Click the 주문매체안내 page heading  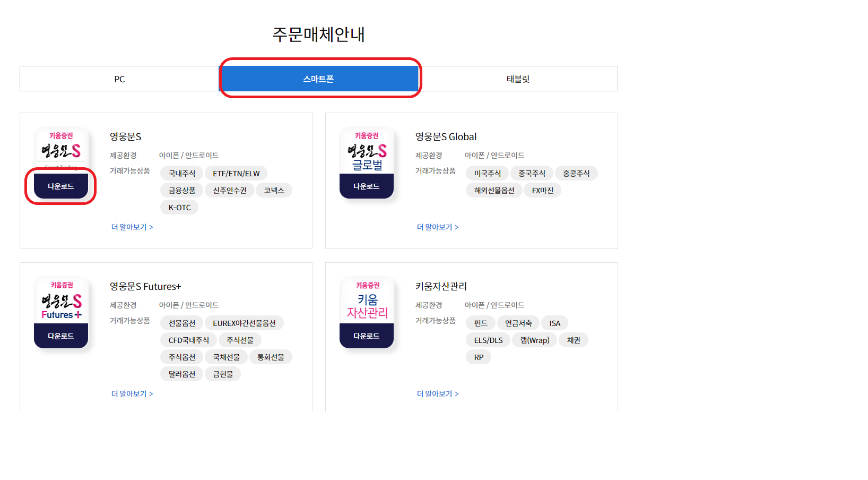coord(319,34)
